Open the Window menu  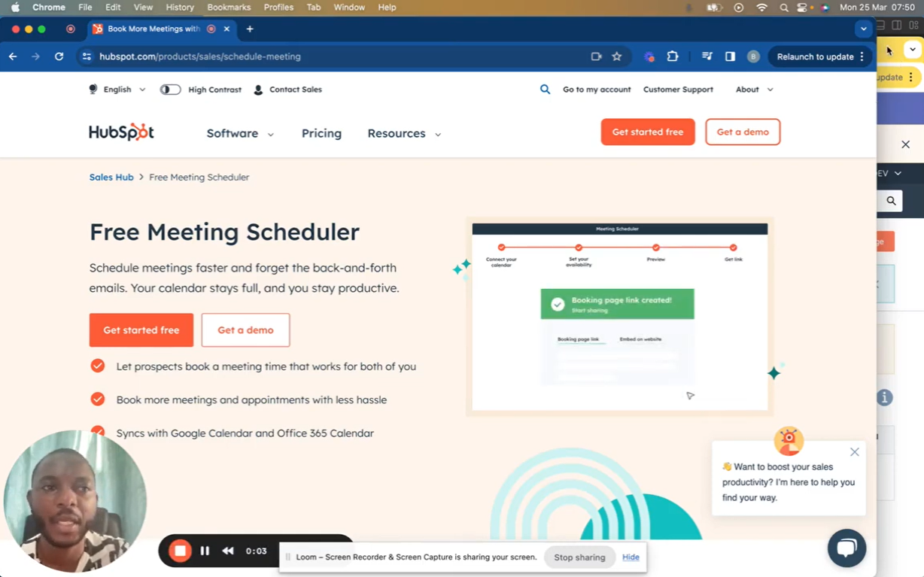coord(349,8)
